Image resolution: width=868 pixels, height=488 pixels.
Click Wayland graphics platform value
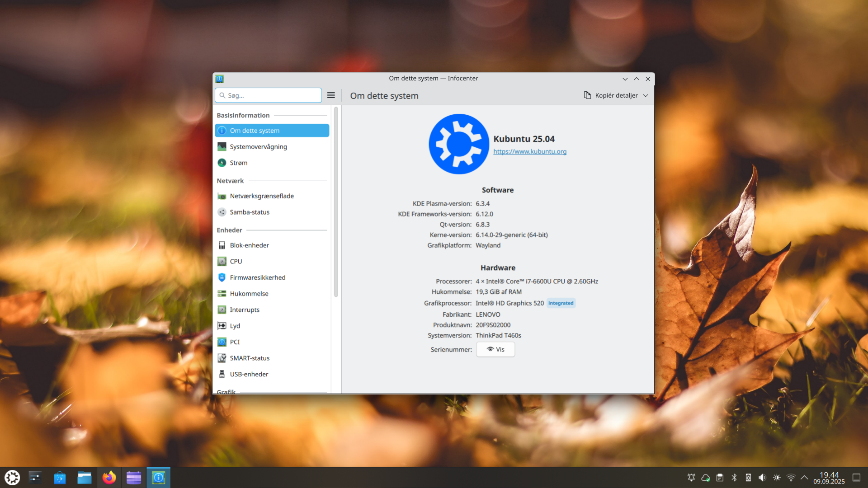488,245
